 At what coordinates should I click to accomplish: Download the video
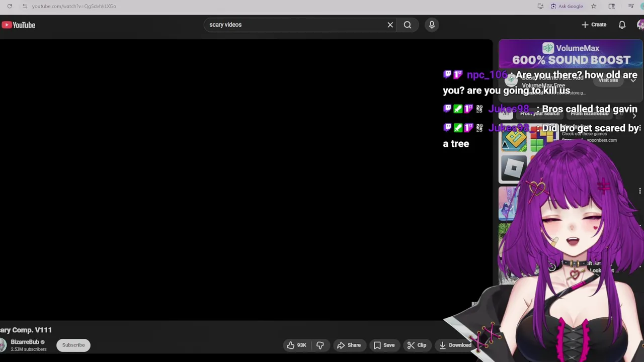pyautogui.click(x=455, y=345)
